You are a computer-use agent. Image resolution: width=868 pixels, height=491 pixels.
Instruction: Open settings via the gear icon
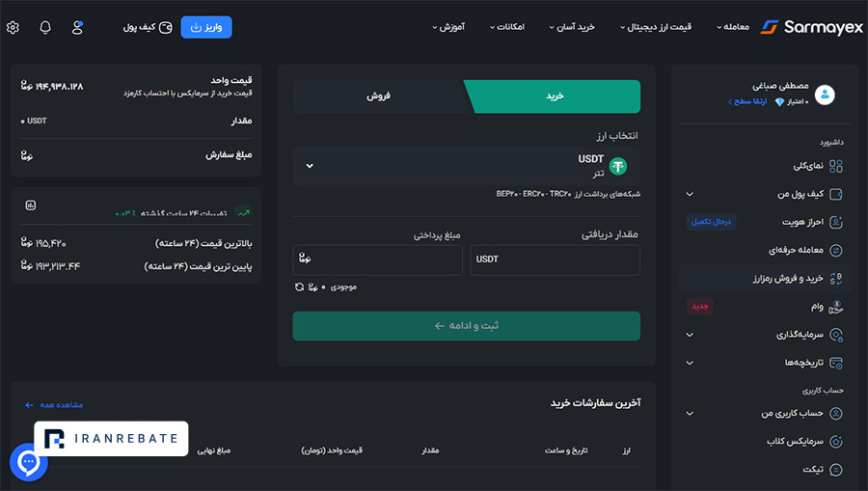(x=13, y=27)
